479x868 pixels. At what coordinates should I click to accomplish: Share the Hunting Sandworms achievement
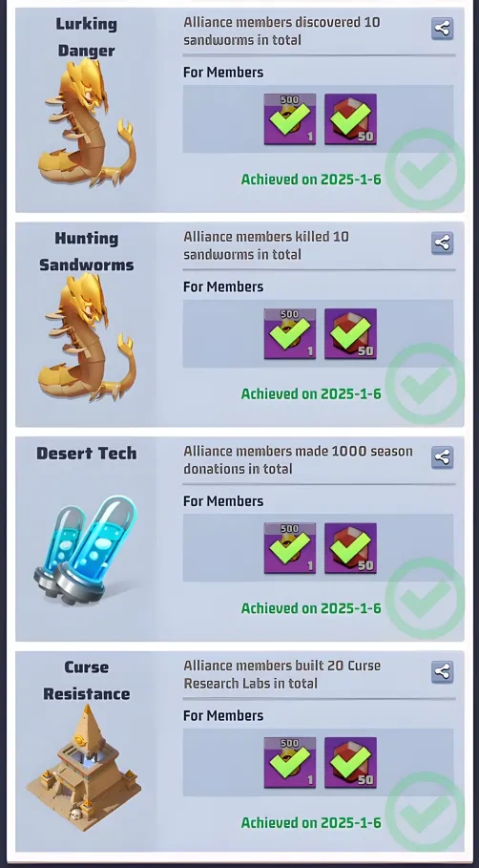pos(443,243)
